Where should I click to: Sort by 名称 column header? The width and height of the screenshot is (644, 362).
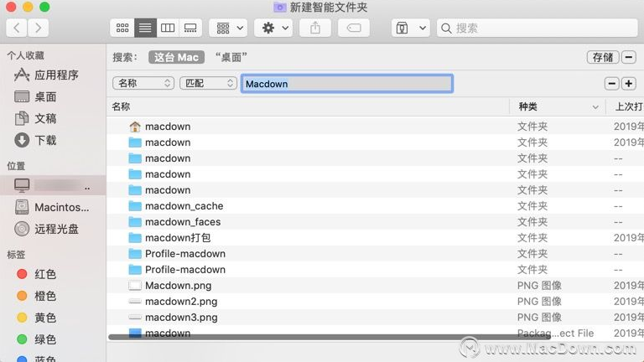(x=308, y=106)
